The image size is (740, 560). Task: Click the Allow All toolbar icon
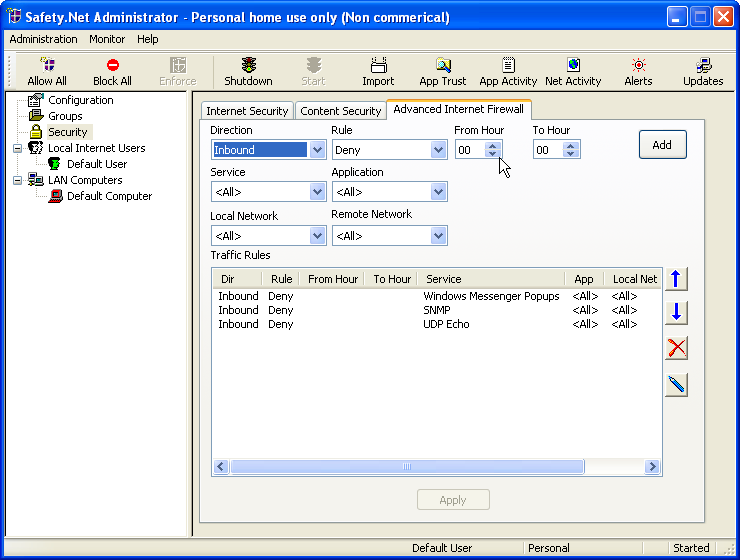pyautogui.click(x=47, y=72)
